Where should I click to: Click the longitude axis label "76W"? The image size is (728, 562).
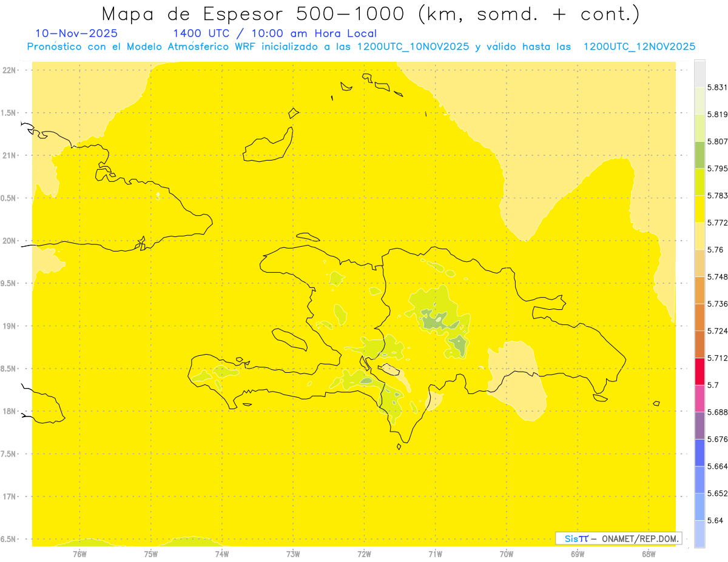coord(79,554)
